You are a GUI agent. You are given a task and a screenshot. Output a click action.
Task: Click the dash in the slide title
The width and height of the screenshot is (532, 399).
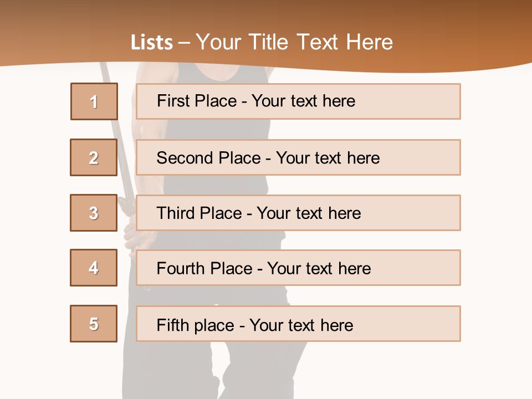click(184, 43)
